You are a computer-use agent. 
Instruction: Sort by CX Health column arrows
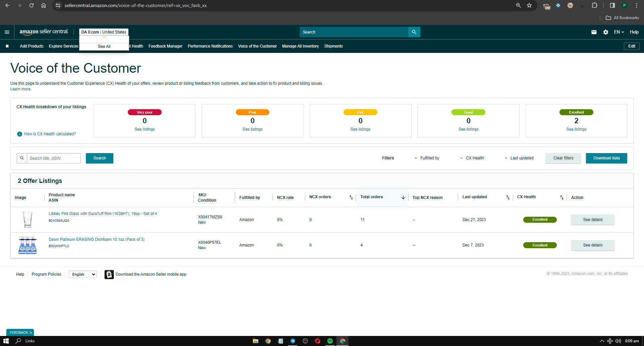click(x=562, y=197)
